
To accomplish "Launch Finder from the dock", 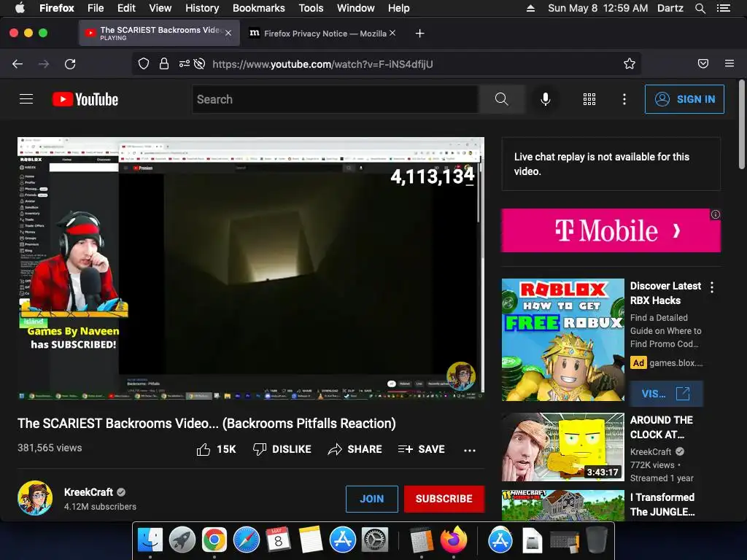I will pyautogui.click(x=150, y=540).
